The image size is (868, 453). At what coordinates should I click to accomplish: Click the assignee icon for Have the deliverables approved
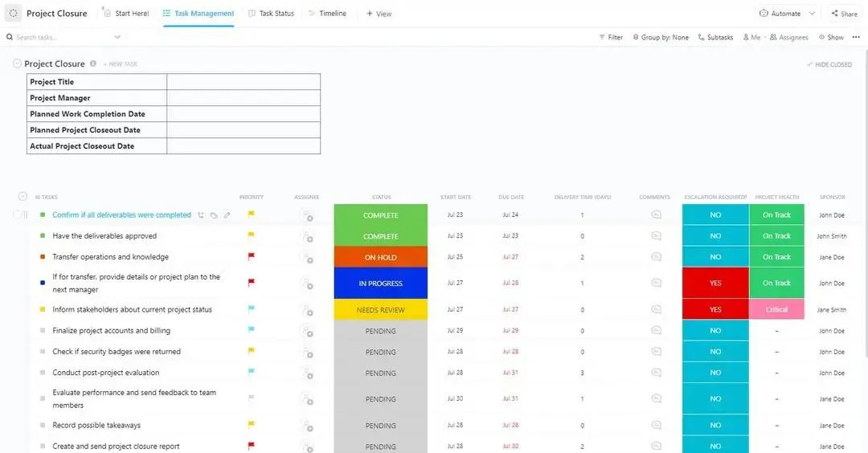[x=307, y=237]
